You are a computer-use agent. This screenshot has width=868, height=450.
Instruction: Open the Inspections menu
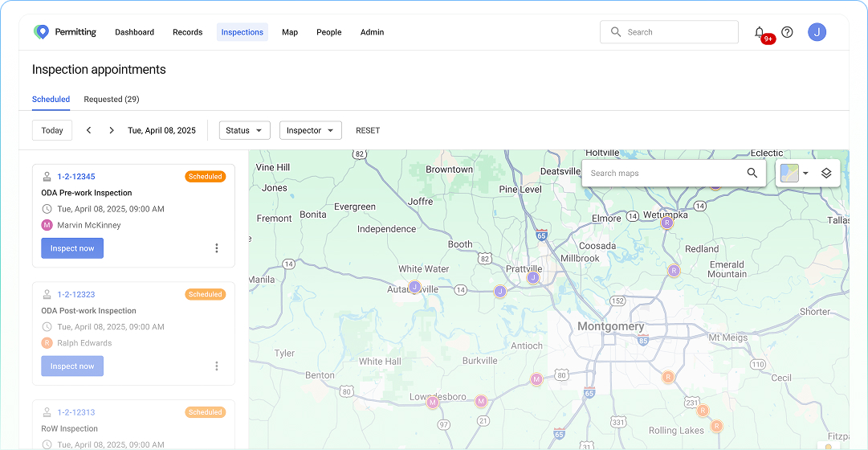pyautogui.click(x=242, y=32)
